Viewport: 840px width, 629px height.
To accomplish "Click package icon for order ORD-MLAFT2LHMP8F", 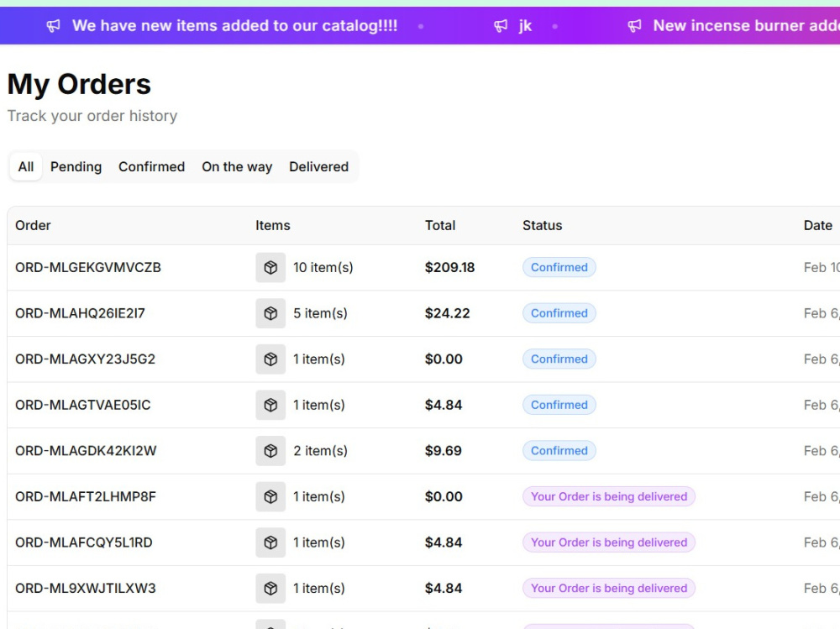I will click(270, 496).
